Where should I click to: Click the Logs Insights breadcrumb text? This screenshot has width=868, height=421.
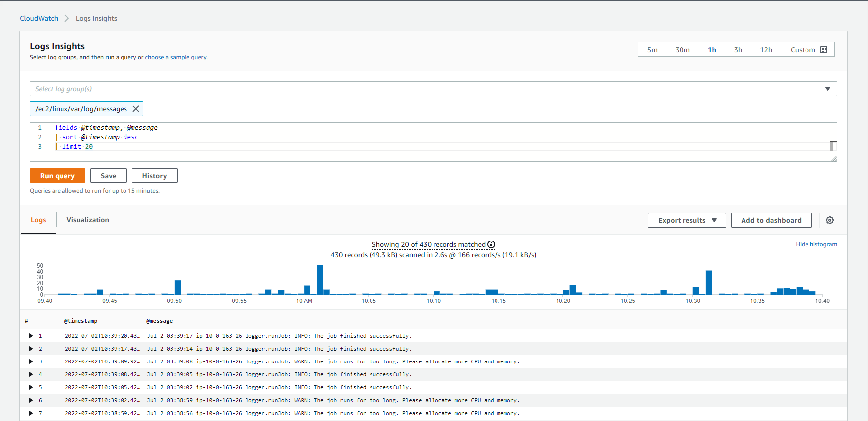click(x=96, y=18)
